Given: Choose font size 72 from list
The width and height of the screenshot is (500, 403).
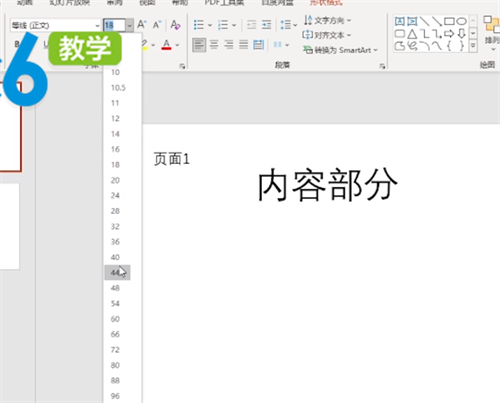Looking at the screenshot, I should point(115,350).
